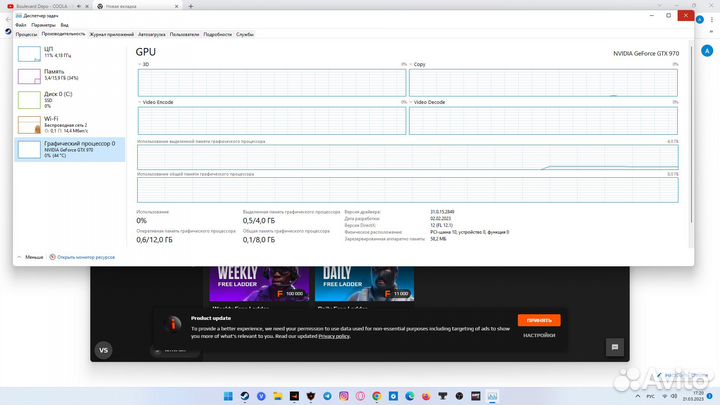Screen dimensions: 720x405
Task: Open the notification center badge
Action: 710,396
